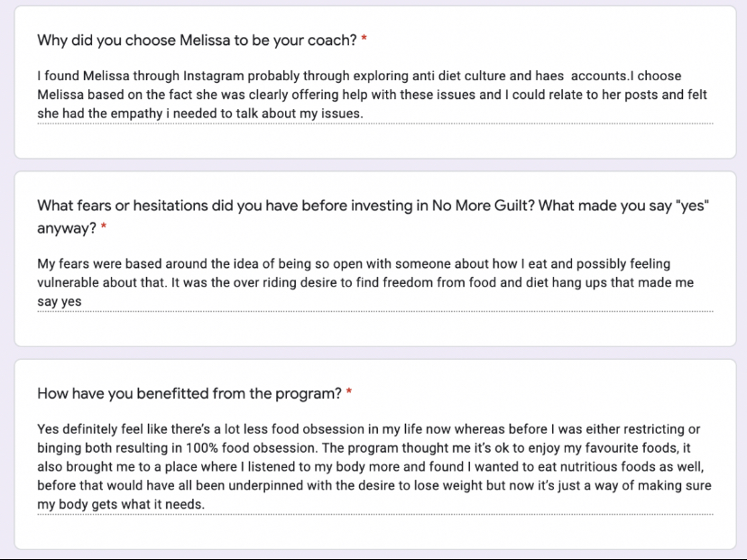Screen dimensions: 747x560
Task: Click the word "anyway?" in the second question
Action: (67, 228)
